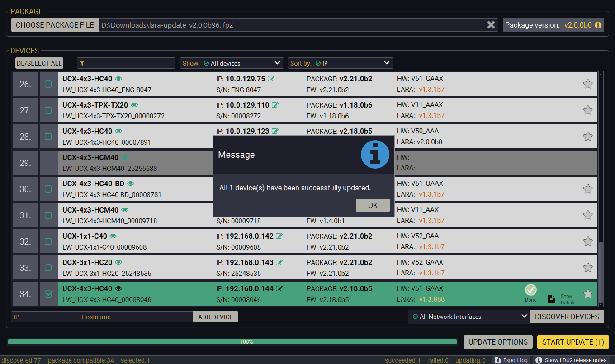Click CHOOSE PACKAGE FILE button

[x=55, y=25]
